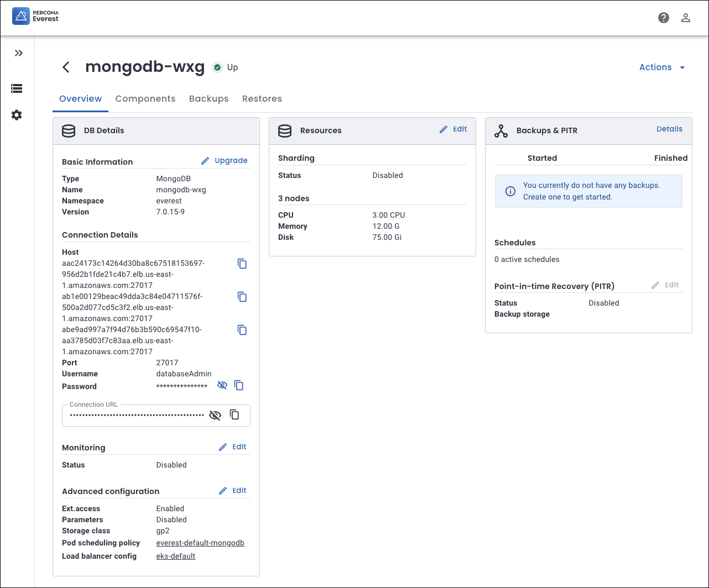Copy the third host address abe9ad997
Viewport: 709px width, 588px height.
pos(242,330)
